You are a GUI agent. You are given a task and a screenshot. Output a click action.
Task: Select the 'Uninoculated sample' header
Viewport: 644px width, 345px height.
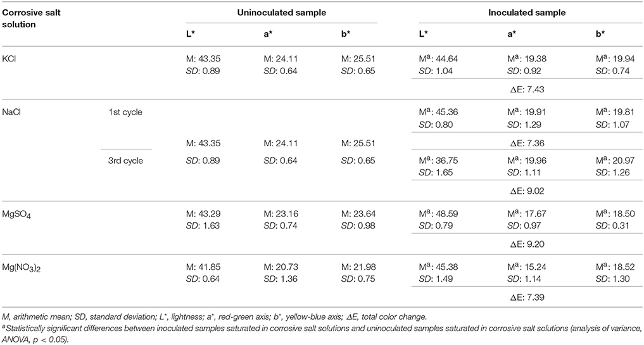[x=279, y=11]
